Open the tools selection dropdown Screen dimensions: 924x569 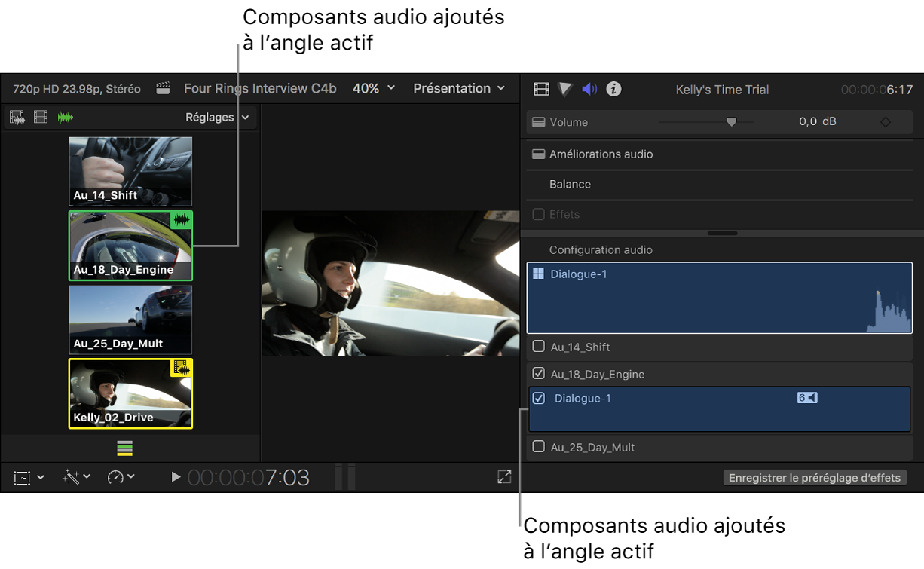(x=29, y=476)
